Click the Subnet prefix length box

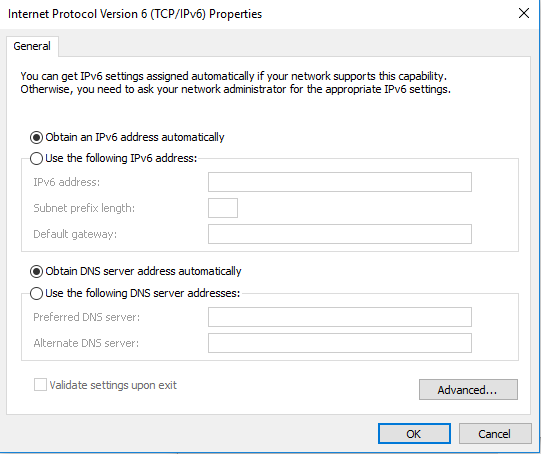[x=223, y=208]
